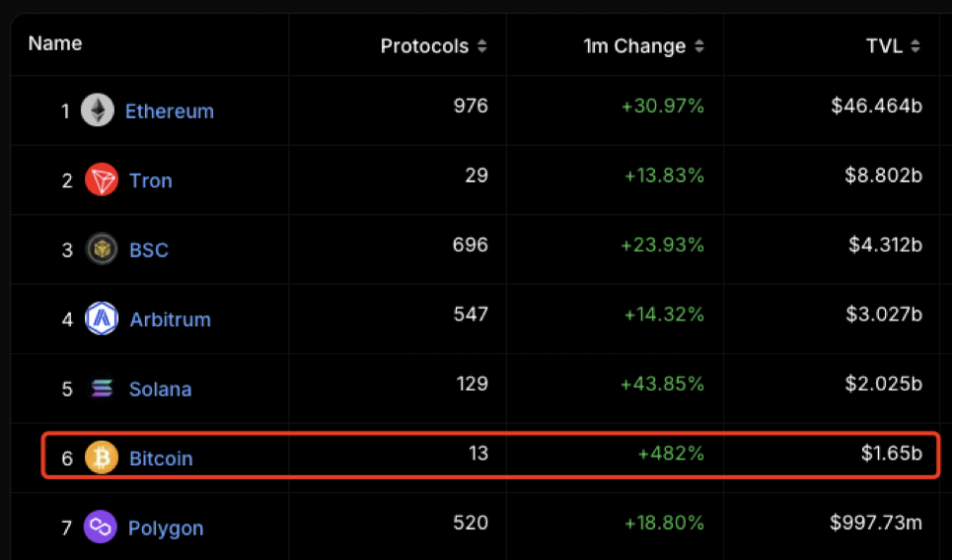Click the Solana striped logo icon
The width and height of the screenshot is (953, 560).
pyautogui.click(x=102, y=387)
